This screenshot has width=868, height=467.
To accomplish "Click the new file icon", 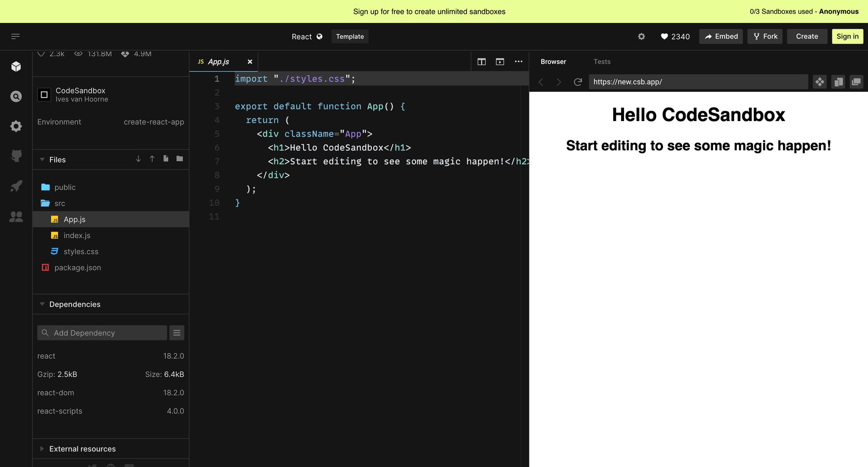I will pos(166,159).
